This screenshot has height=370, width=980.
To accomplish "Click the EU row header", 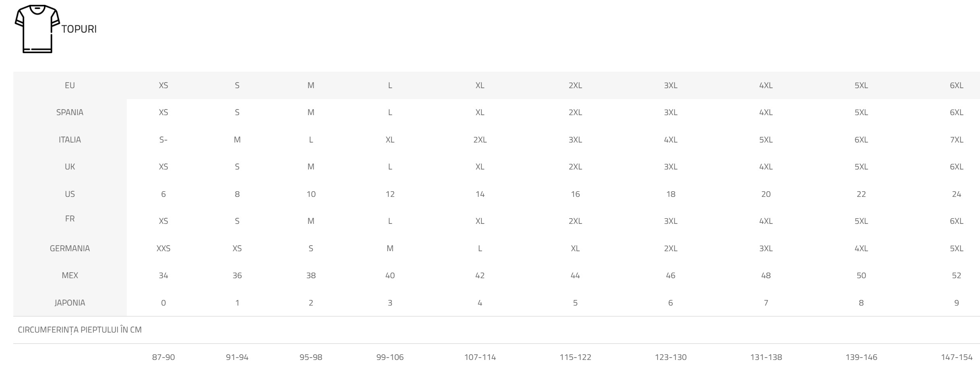I will tap(70, 85).
